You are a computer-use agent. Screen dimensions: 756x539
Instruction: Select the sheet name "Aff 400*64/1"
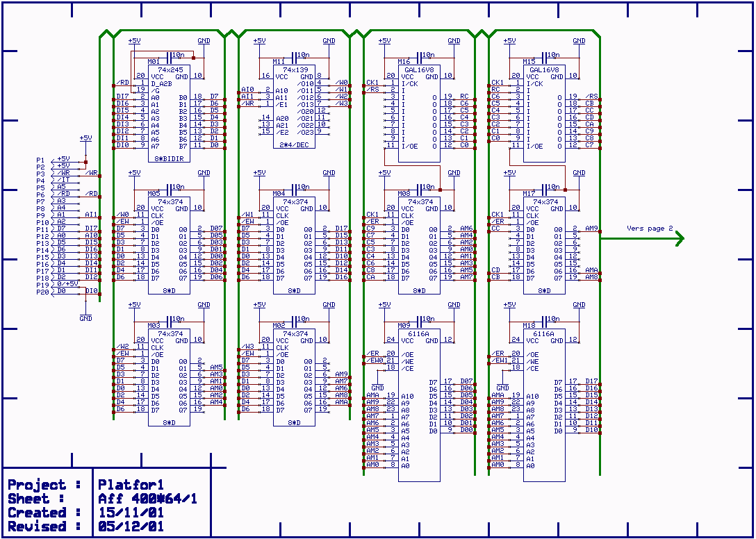(x=147, y=499)
